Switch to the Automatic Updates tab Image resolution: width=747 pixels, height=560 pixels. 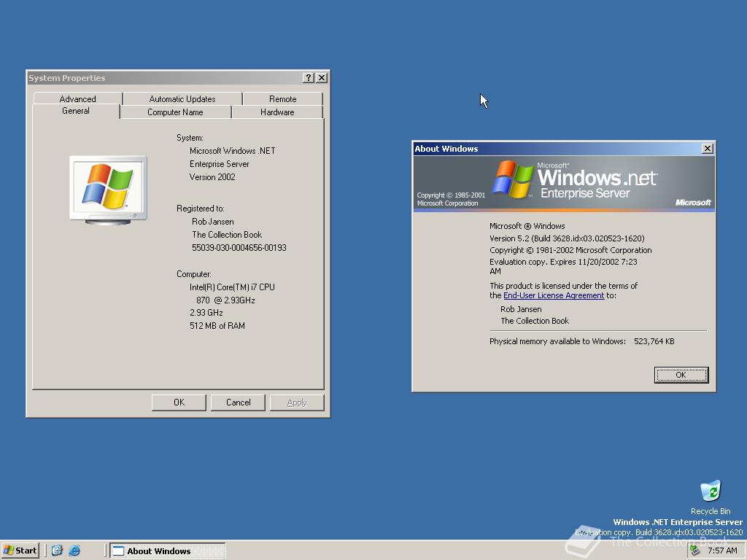click(182, 98)
